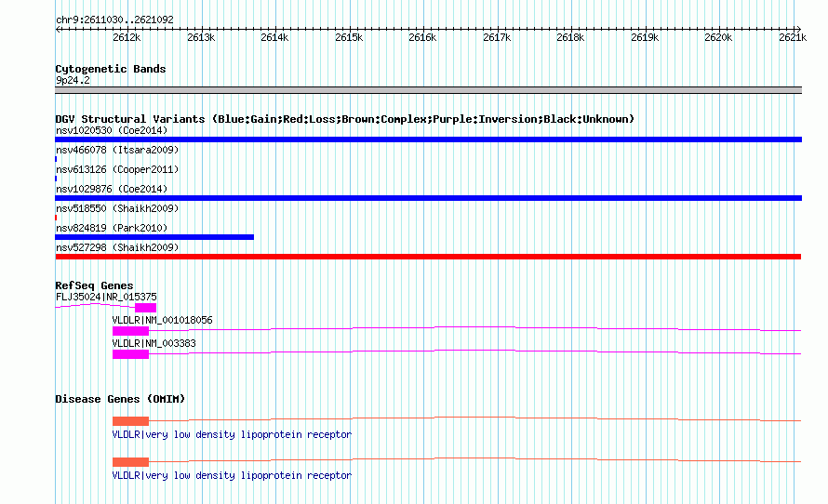
Task: Click the 2617k ruler tick label
Action: [497, 37]
